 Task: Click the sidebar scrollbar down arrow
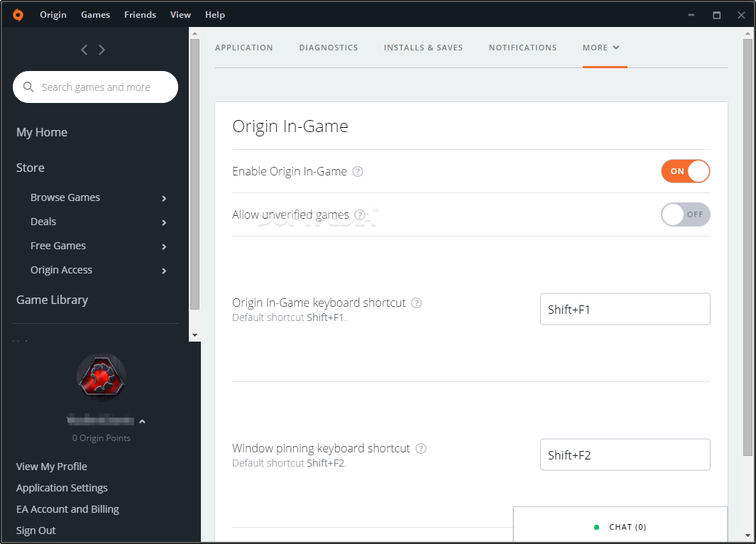click(195, 335)
